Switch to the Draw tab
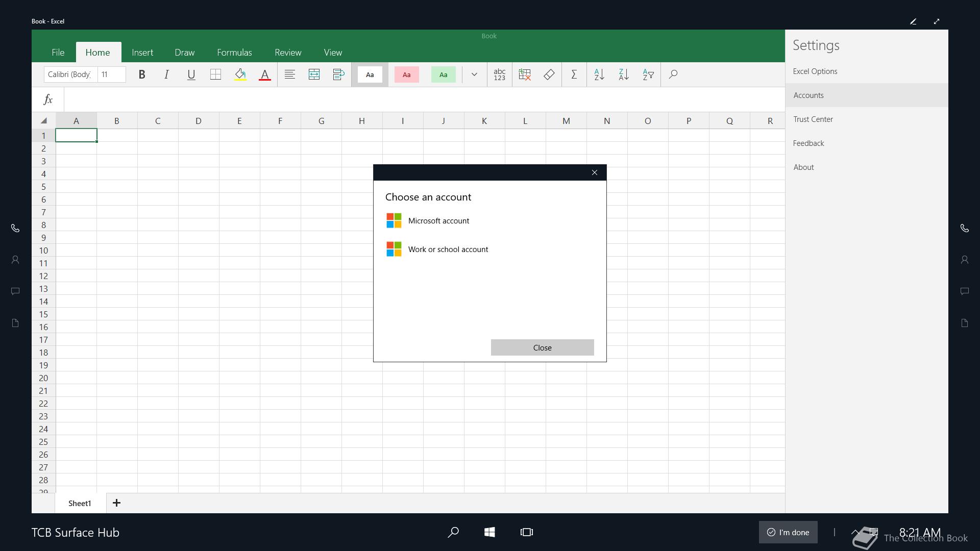Viewport: 980px width, 551px height. [184, 53]
